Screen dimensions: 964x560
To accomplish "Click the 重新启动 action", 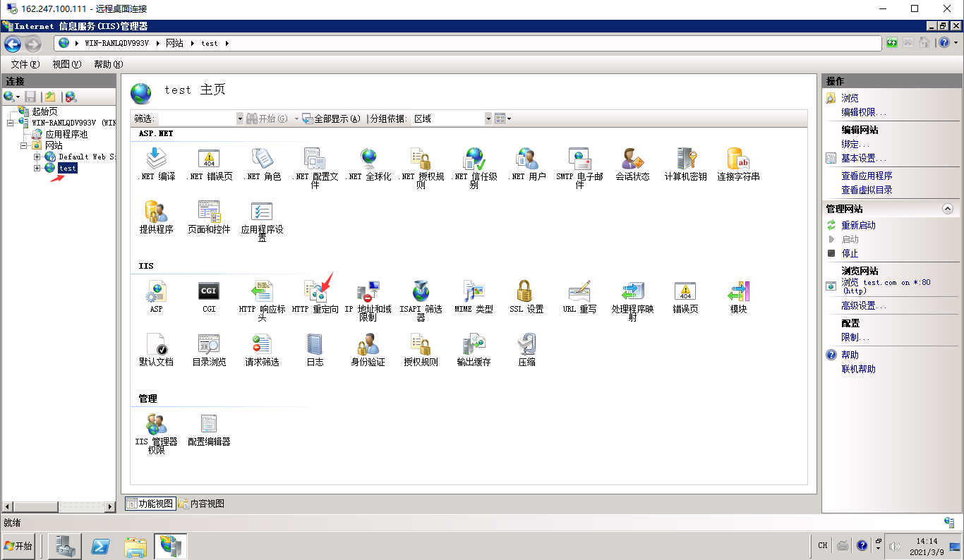I will point(858,225).
